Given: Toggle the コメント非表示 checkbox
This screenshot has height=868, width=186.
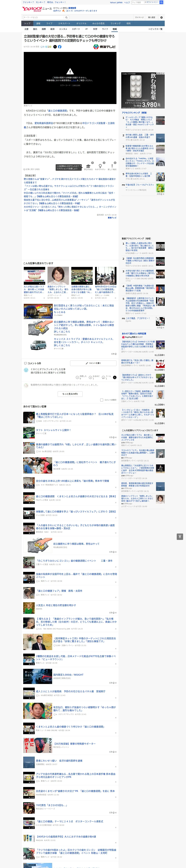Looking at the screenshot, I should click(102, 400).
